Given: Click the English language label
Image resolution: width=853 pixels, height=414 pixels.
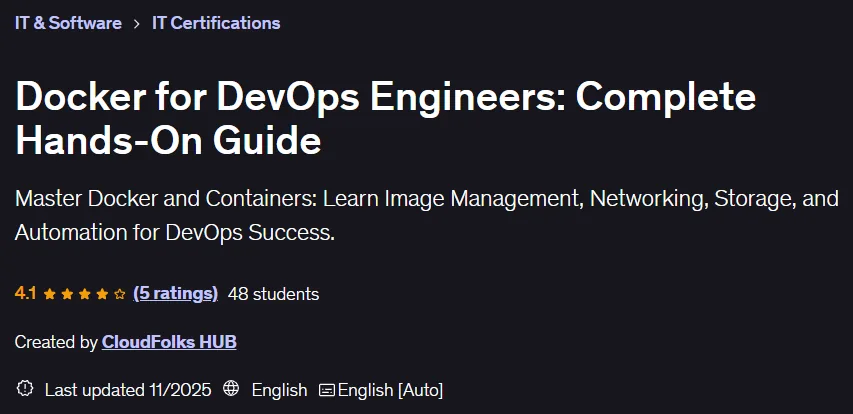Looking at the screenshot, I should click(x=279, y=390).
